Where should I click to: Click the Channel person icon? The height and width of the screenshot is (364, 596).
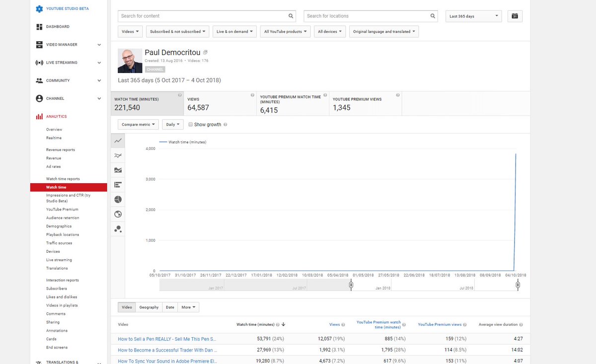(39, 98)
